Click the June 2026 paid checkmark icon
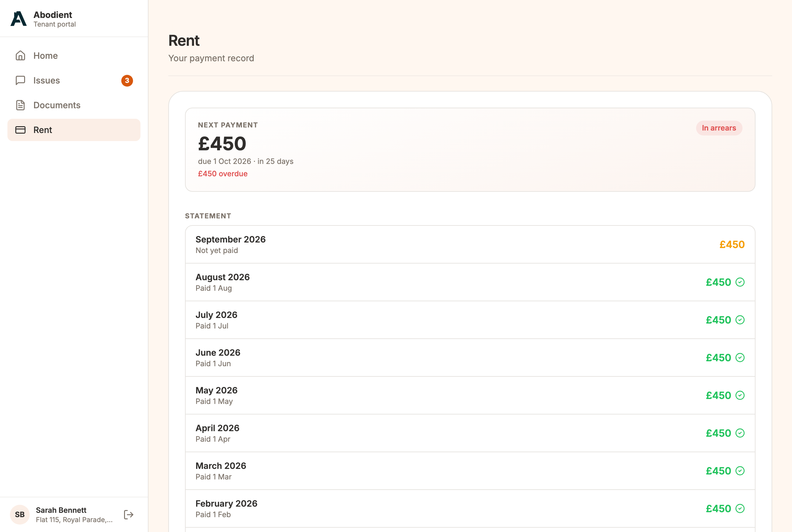The width and height of the screenshot is (792, 532). [740, 358]
